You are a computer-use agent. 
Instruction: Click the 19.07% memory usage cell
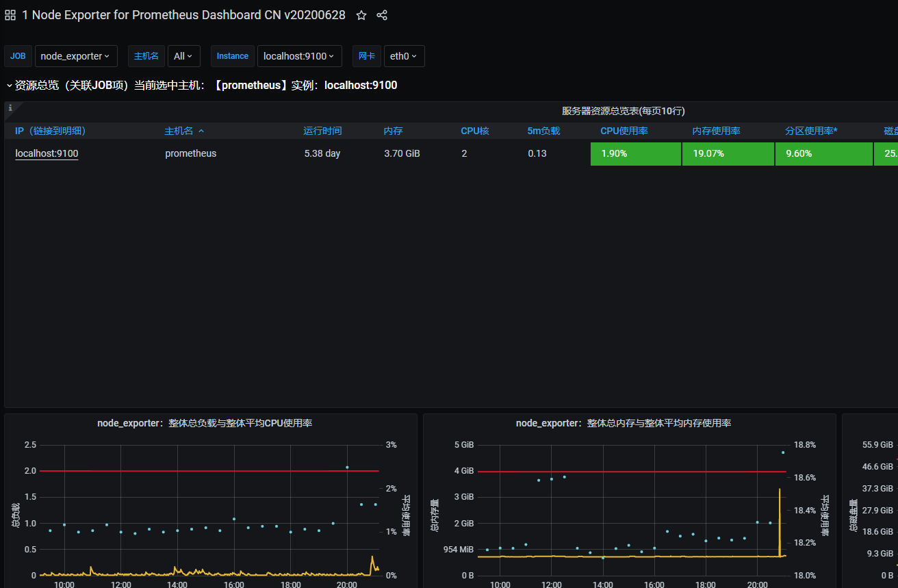click(728, 153)
